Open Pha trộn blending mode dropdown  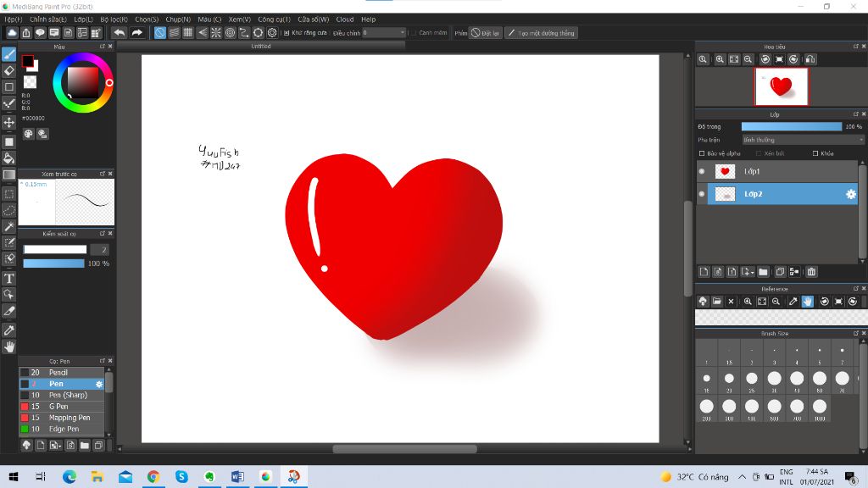click(803, 140)
